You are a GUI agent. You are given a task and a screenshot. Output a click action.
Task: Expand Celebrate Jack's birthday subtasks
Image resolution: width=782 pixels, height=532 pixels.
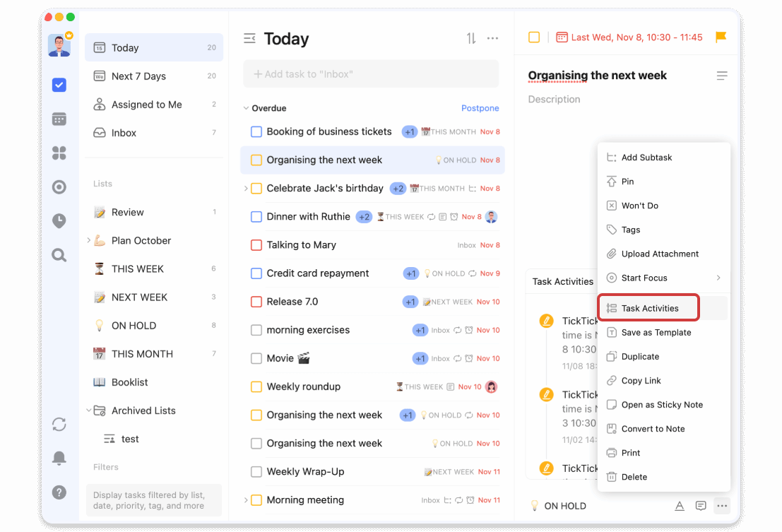click(x=246, y=189)
